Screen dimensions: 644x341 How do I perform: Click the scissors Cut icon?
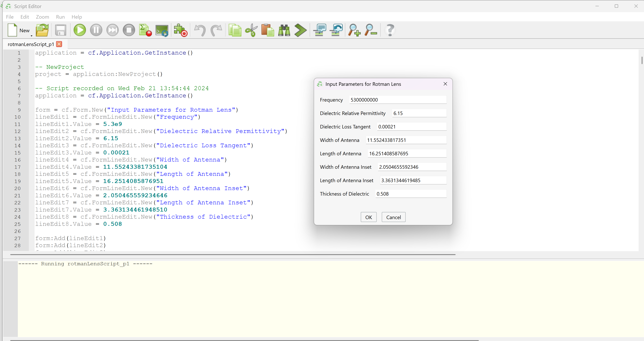(251, 30)
